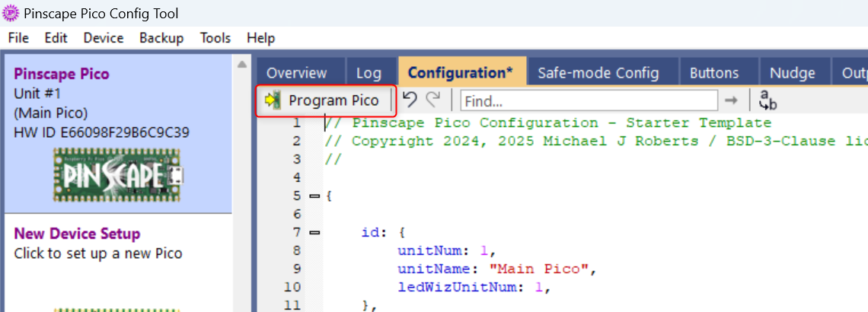Click the Copyright 2024, 2025 comment line
This screenshot has width=868, height=312.
tap(595, 141)
